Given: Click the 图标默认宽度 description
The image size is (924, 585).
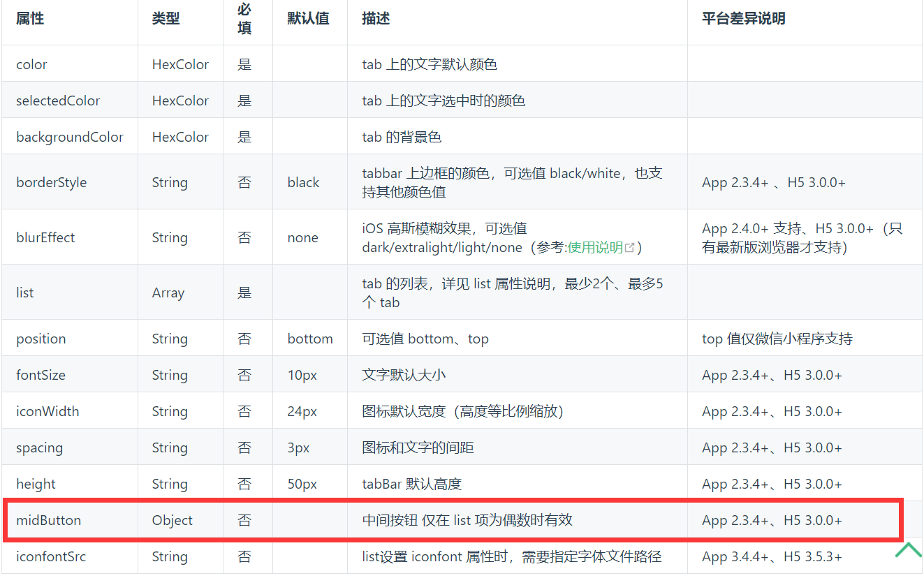Looking at the screenshot, I should (462, 411).
